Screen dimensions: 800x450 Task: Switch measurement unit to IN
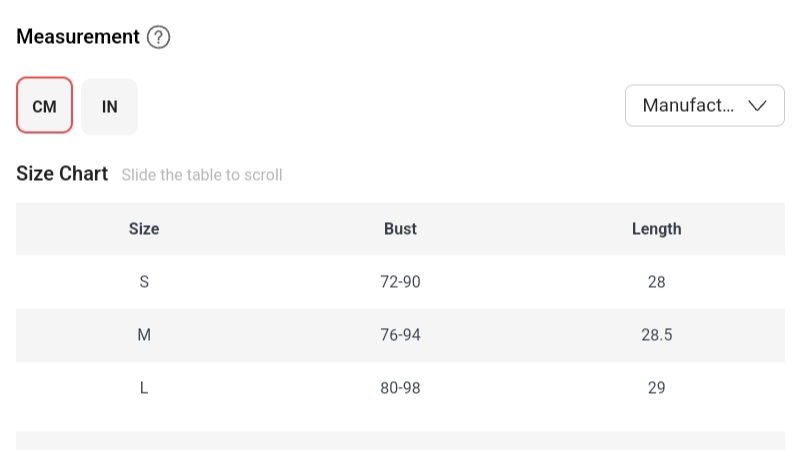[x=110, y=106]
